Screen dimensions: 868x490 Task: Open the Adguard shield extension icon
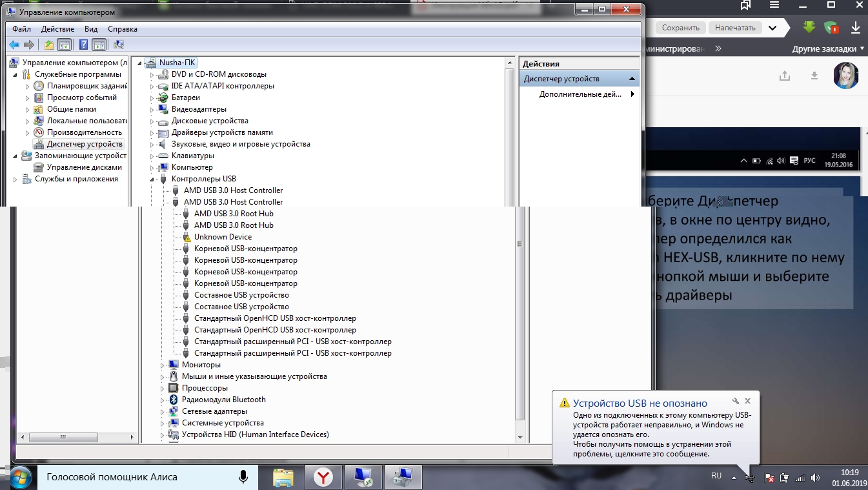pos(831,28)
